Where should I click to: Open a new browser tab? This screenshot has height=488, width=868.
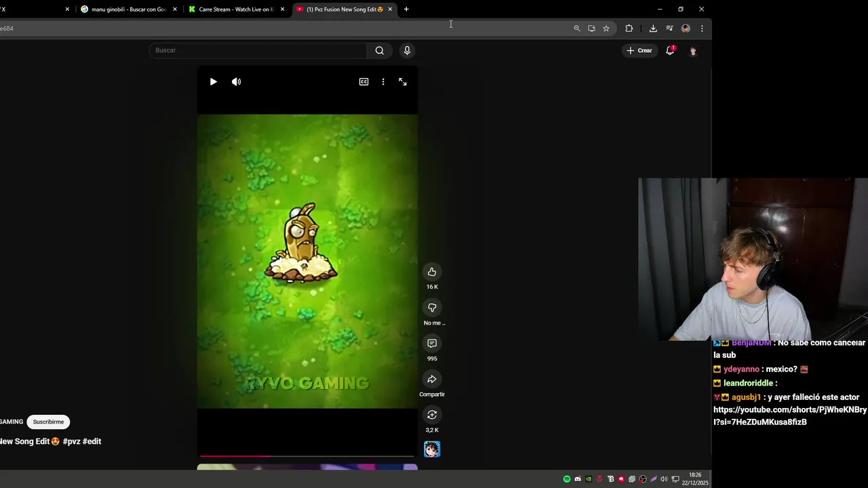(x=406, y=9)
